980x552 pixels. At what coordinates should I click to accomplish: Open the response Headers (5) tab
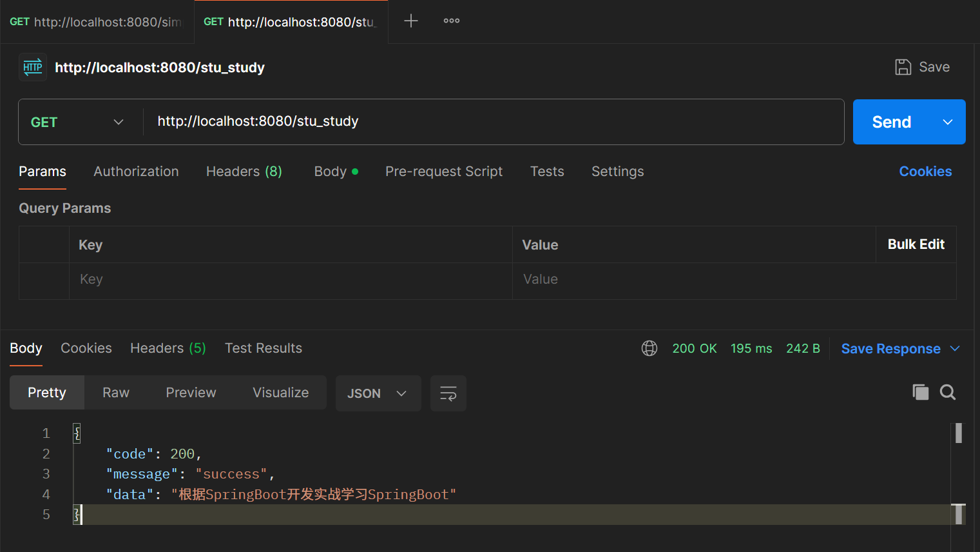(168, 348)
